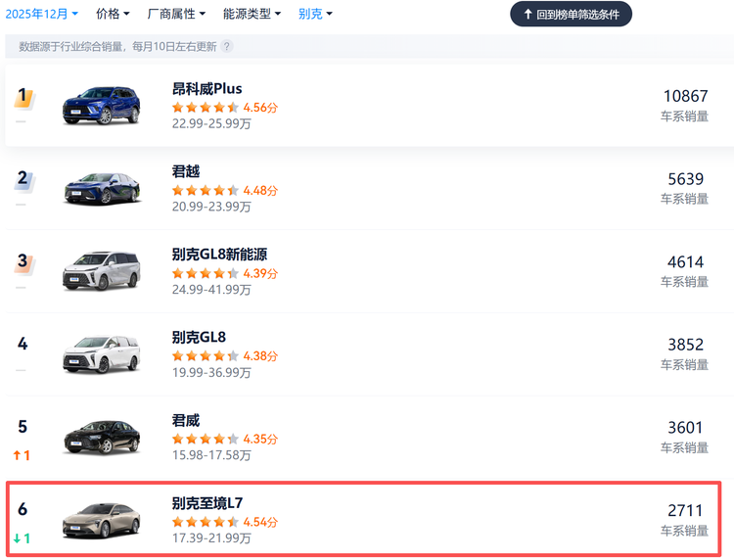The height and width of the screenshot is (560, 734).
Task: Click the 回到榜单筛选条件 button
Action: point(572,14)
